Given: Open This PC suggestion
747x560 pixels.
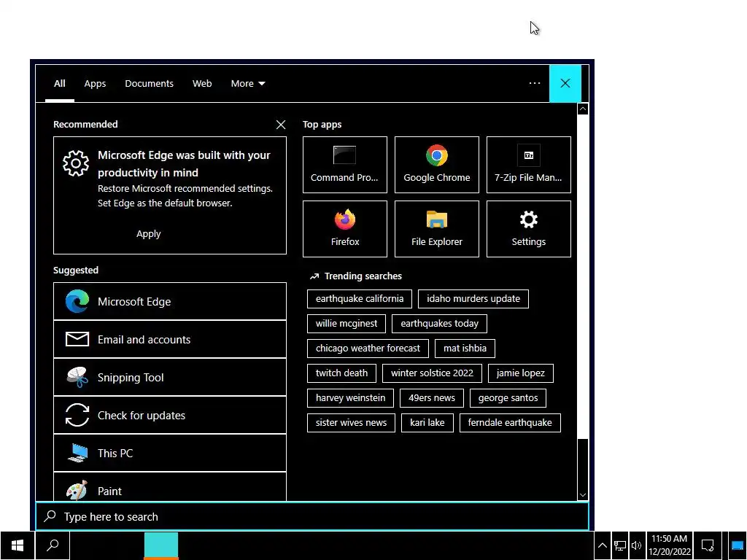Looking at the screenshot, I should 169,453.
